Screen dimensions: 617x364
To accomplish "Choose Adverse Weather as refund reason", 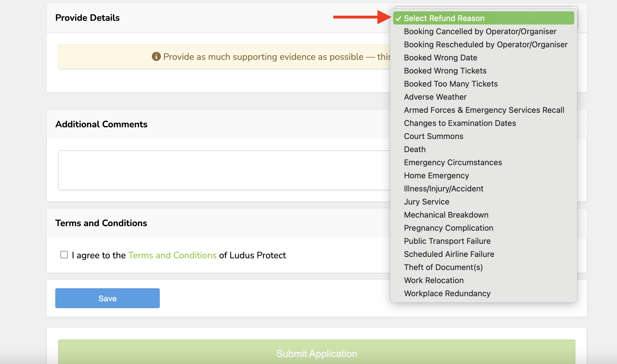I will [435, 97].
